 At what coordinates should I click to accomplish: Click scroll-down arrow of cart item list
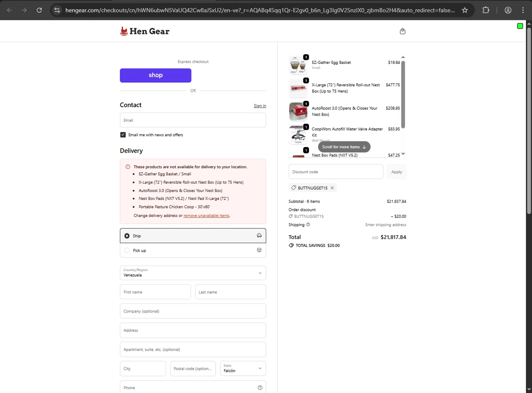click(403, 154)
